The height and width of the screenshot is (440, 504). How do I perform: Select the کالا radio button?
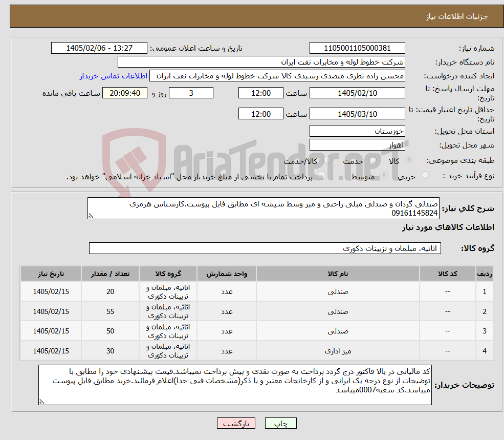(x=409, y=160)
